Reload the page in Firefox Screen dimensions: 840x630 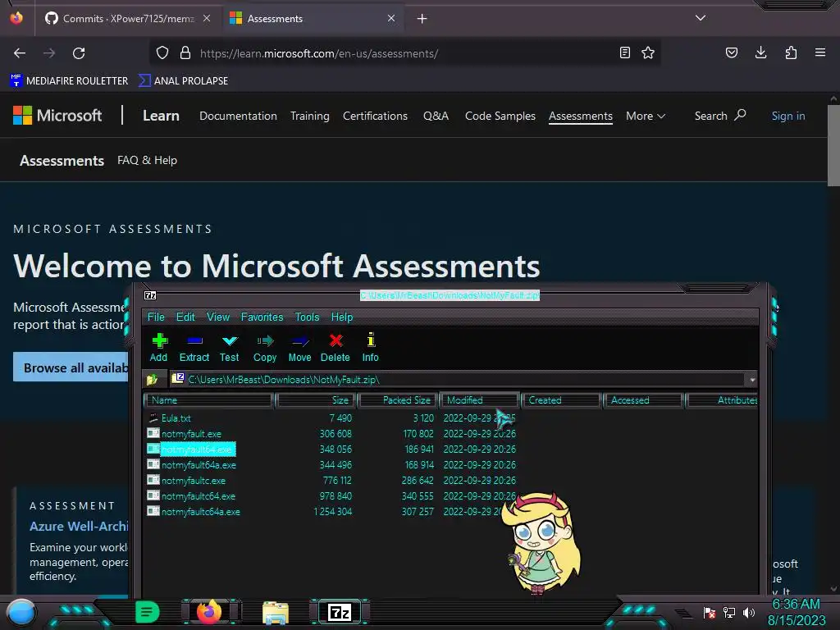point(79,53)
